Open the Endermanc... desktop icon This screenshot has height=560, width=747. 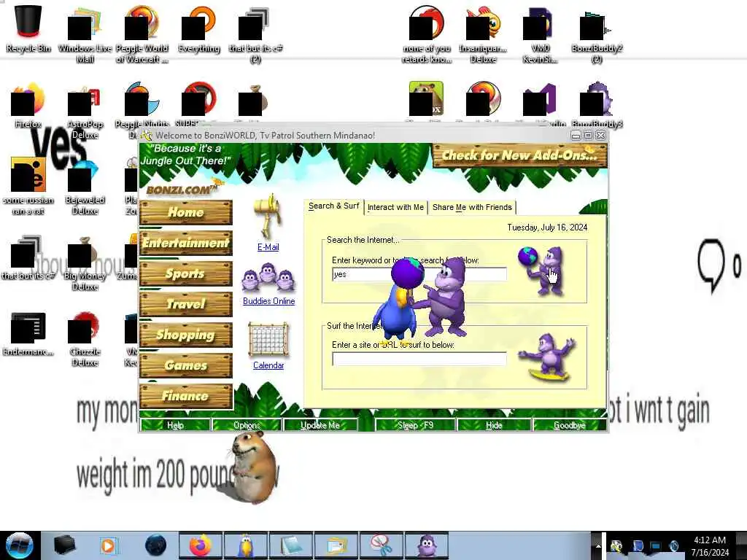click(28, 333)
